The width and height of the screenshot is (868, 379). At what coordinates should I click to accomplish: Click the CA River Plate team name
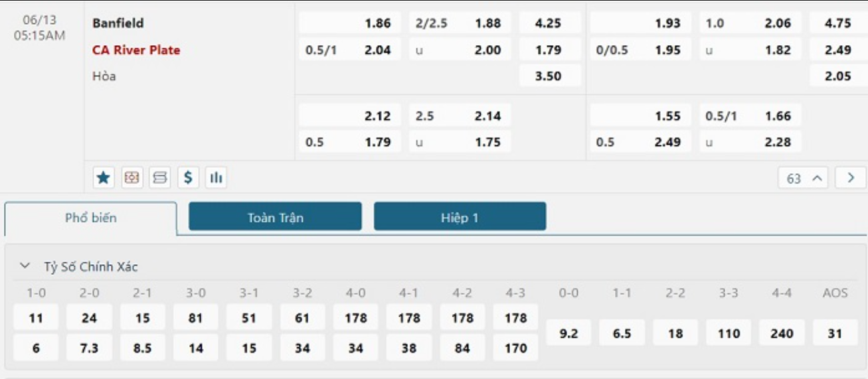point(136,50)
